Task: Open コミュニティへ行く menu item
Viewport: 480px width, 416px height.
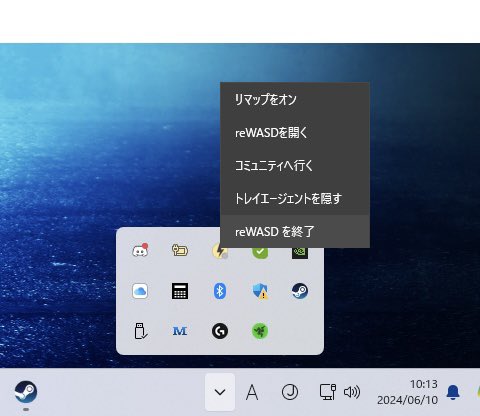Action: [295, 165]
